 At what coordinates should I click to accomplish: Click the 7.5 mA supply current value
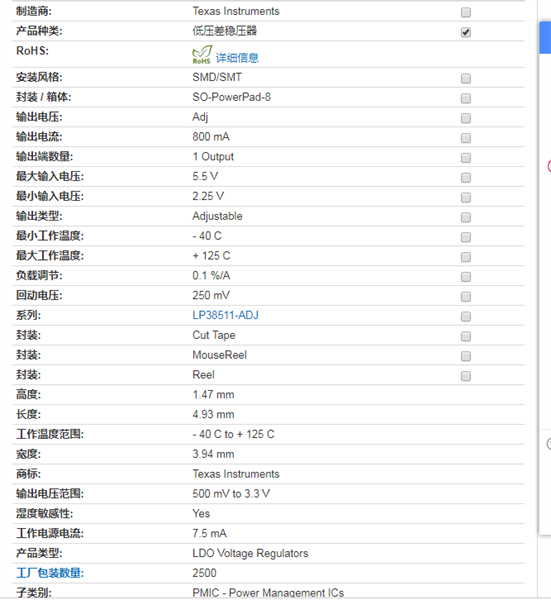(x=209, y=533)
